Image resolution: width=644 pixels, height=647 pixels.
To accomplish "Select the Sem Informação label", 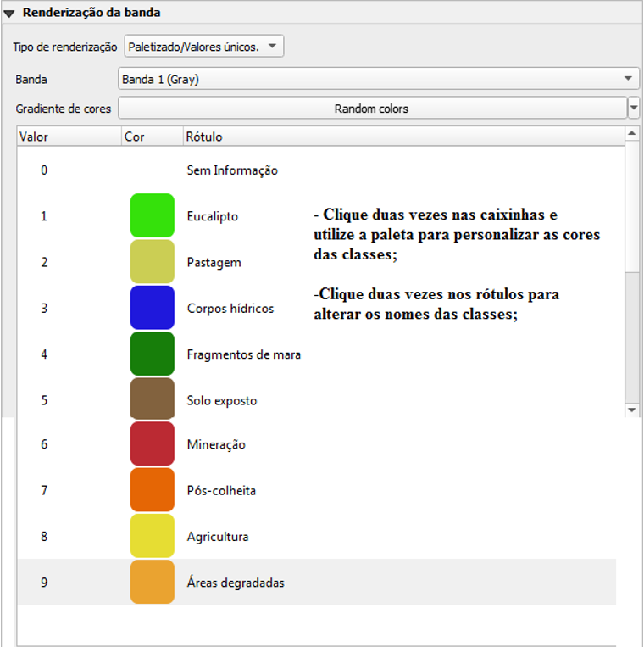I will pos(232,170).
